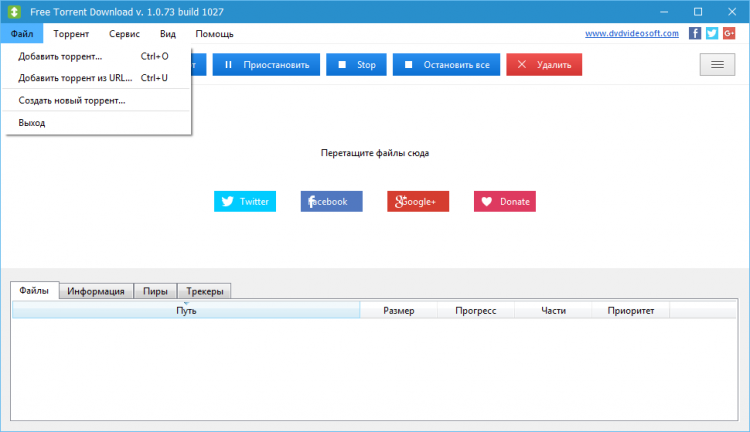Click the large Google+ share button
Viewport: 750px width, 432px height.
tap(418, 201)
